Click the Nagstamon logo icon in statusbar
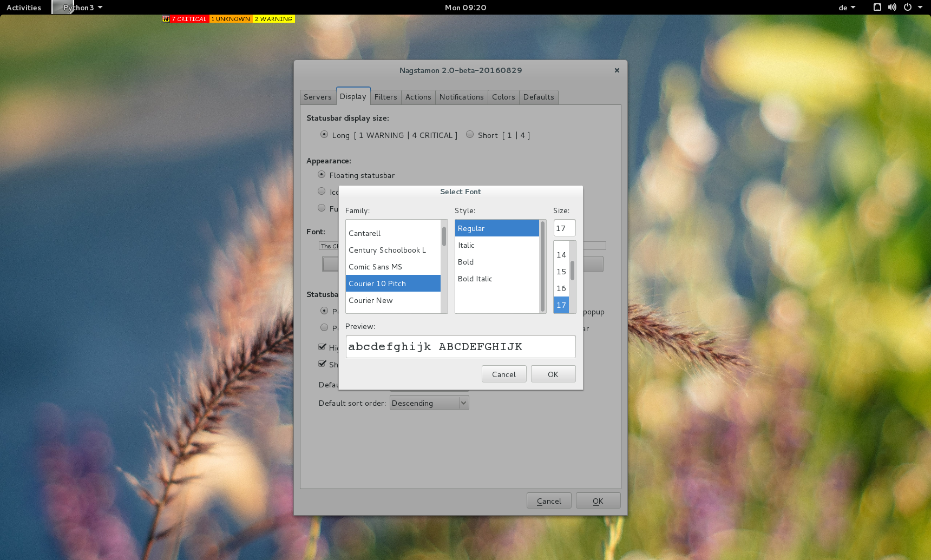This screenshot has height=560, width=931. tap(166, 19)
